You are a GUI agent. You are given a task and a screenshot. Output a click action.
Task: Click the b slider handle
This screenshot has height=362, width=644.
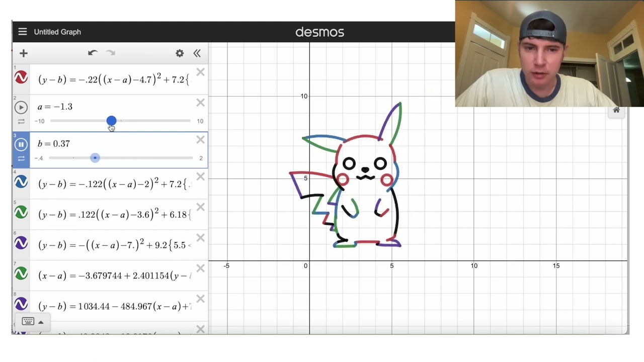95,158
